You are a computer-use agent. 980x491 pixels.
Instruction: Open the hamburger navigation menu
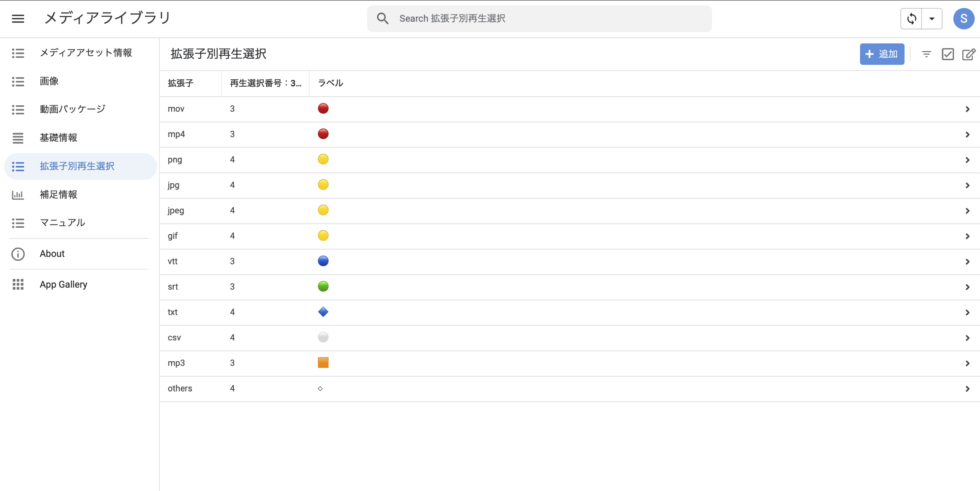(18, 18)
